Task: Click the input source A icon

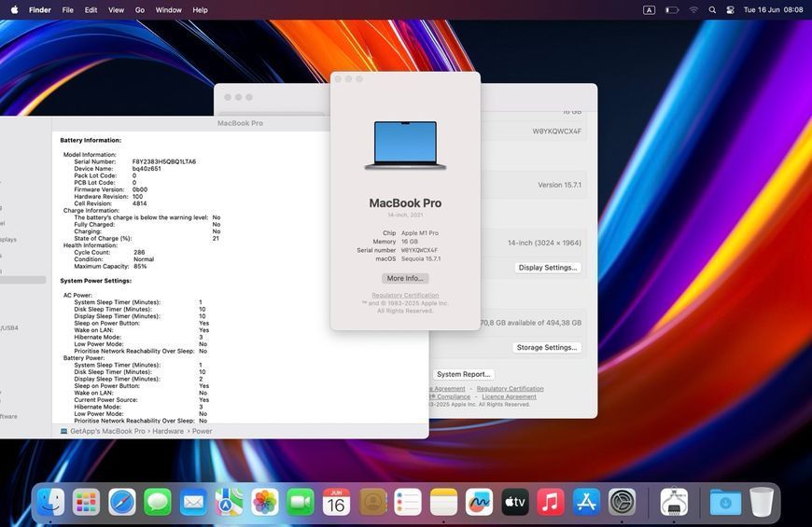Action: coord(649,10)
